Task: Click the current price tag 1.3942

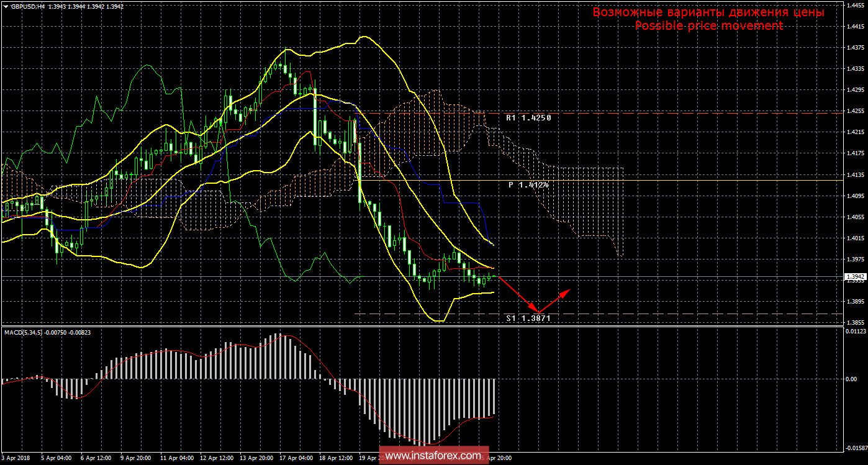Action: 856,277
